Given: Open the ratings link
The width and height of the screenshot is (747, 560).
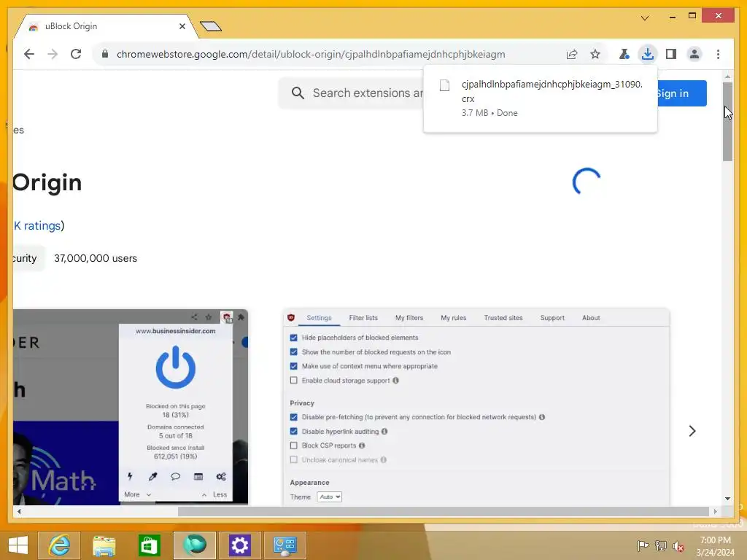Looking at the screenshot, I should click(x=37, y=226).
